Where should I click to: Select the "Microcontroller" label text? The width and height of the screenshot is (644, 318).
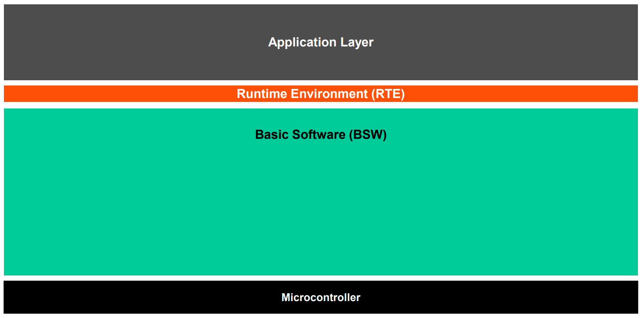(x=321, y=297)
